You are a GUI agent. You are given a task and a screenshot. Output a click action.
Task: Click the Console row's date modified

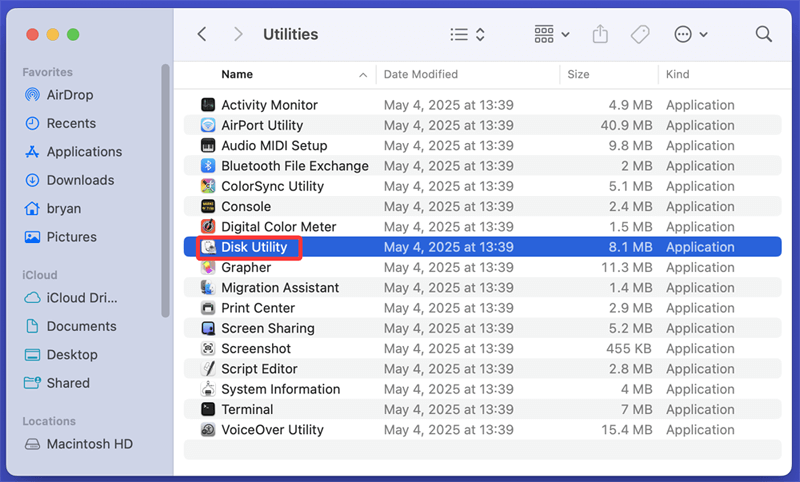(x=448, y=207)
